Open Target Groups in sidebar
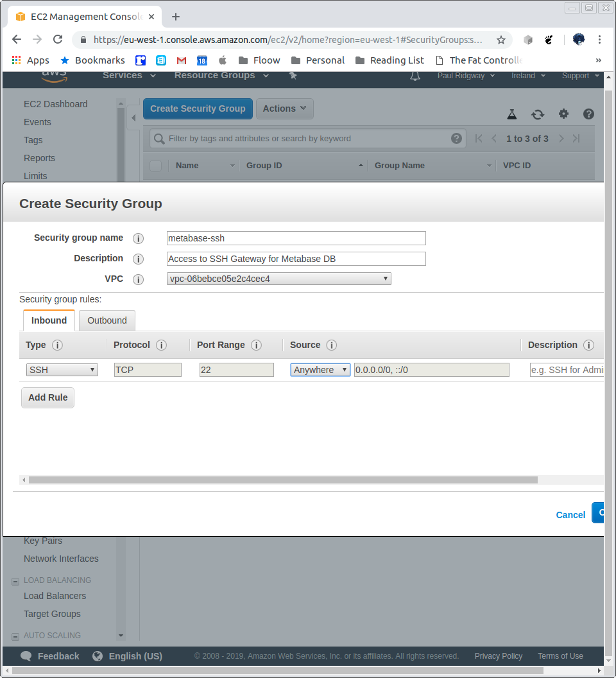Image resolution: width=616 pixels, height=678 pixels. click(x=52, y=614)
